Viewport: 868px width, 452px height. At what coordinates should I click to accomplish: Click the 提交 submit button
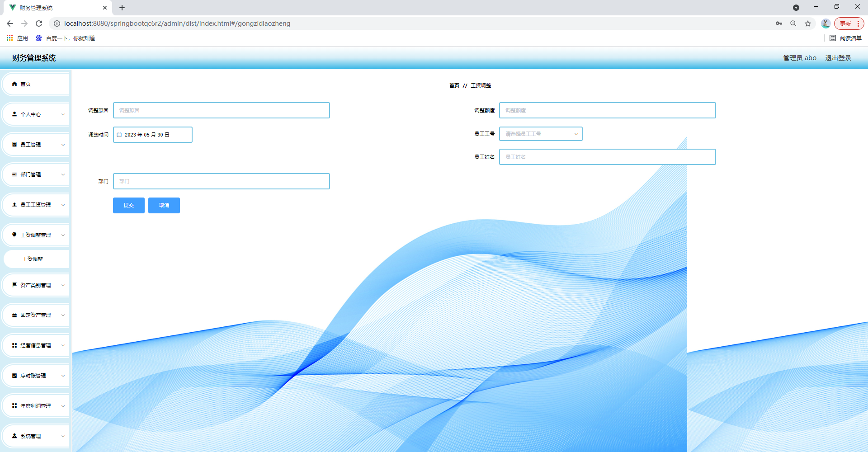coord(129,205)
